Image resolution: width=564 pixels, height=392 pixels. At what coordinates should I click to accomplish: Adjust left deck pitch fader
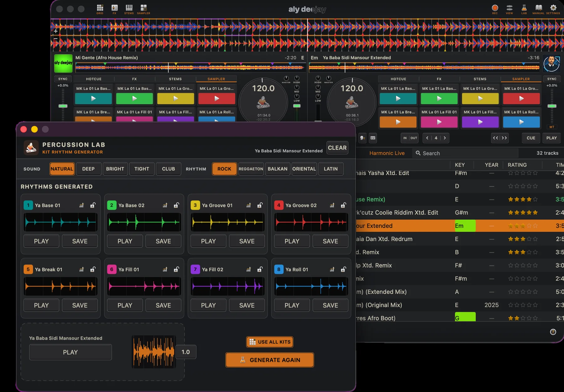click(63, 106)
